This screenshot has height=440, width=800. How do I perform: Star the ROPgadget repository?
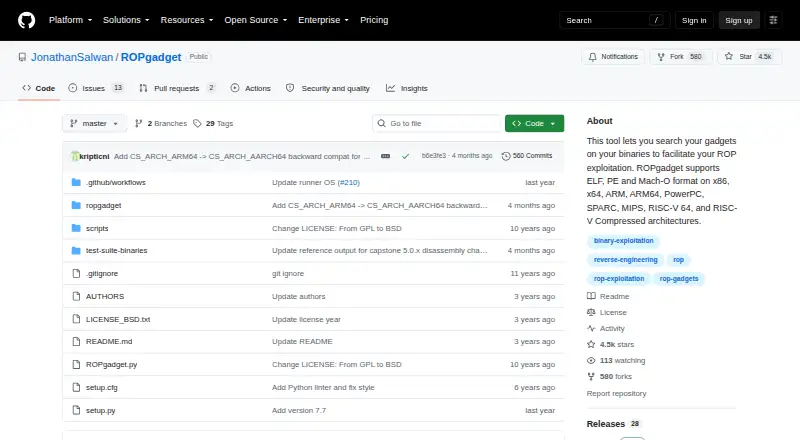(749, 57)
